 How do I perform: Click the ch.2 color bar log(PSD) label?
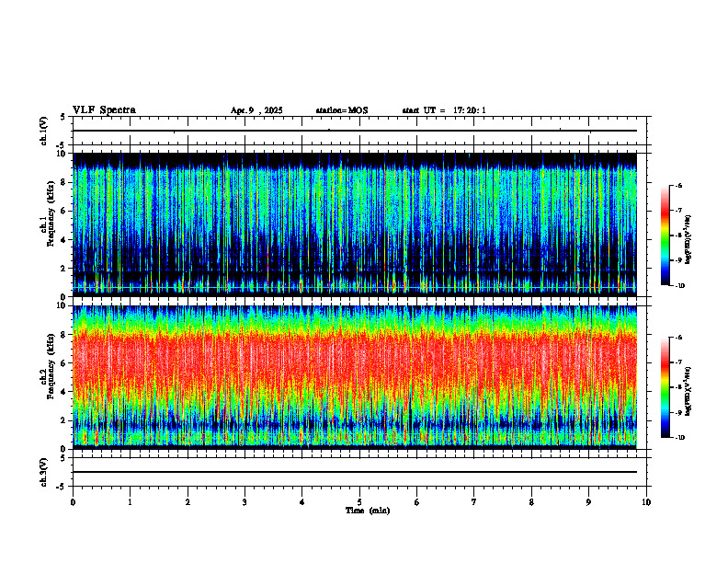click(688, 391)
